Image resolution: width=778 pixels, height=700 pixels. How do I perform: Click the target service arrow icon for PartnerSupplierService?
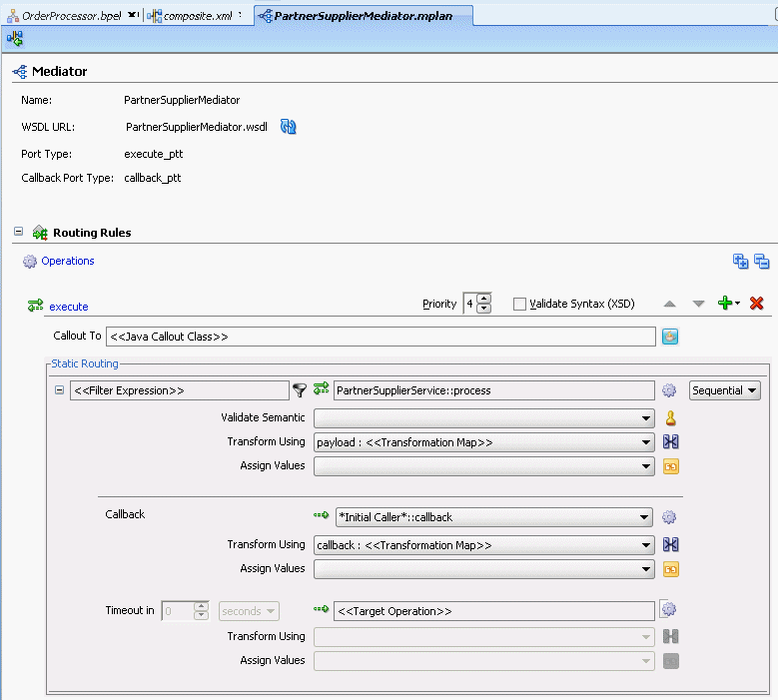(x=322, y=388)
